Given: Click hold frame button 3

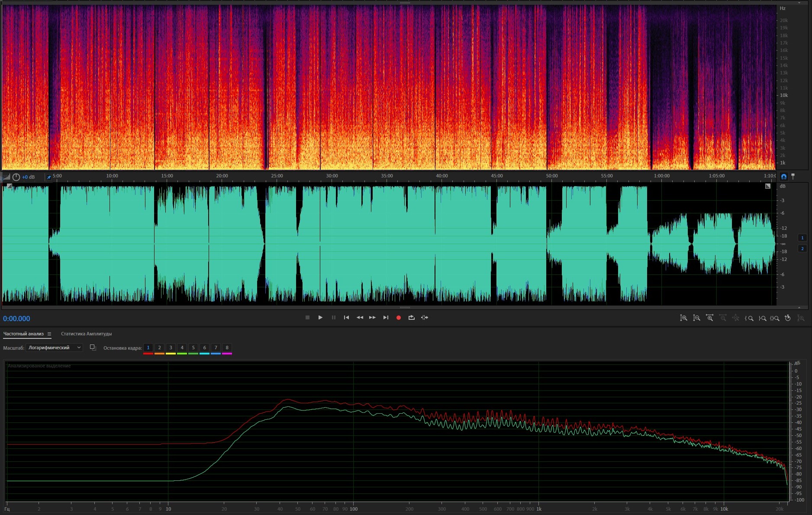Looking at the screenshot, I should click(171, 348).
